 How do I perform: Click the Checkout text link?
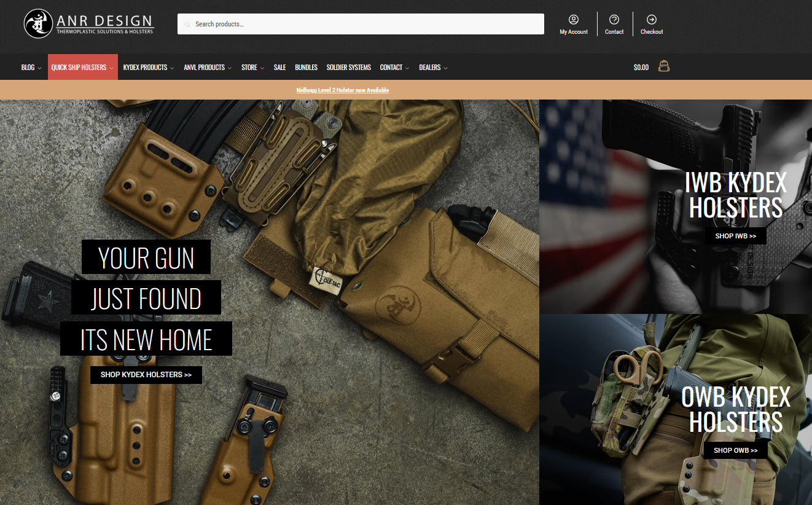coord(652,32)
